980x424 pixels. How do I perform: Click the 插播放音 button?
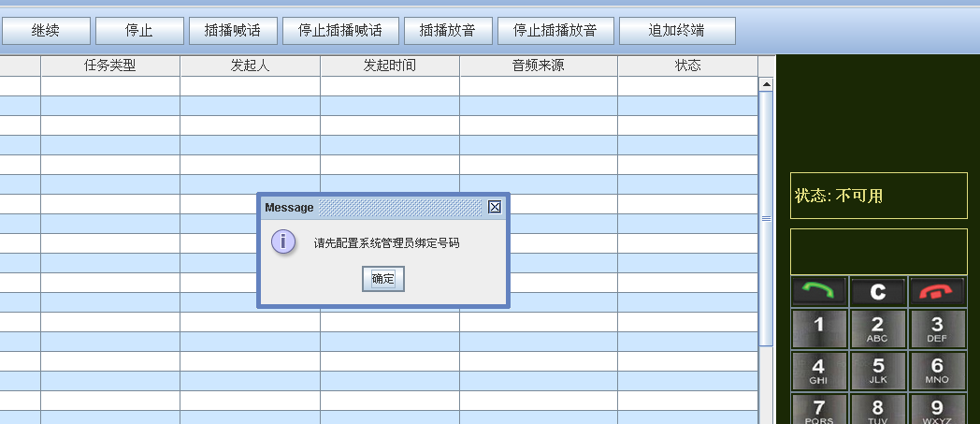tap(448, 31)
